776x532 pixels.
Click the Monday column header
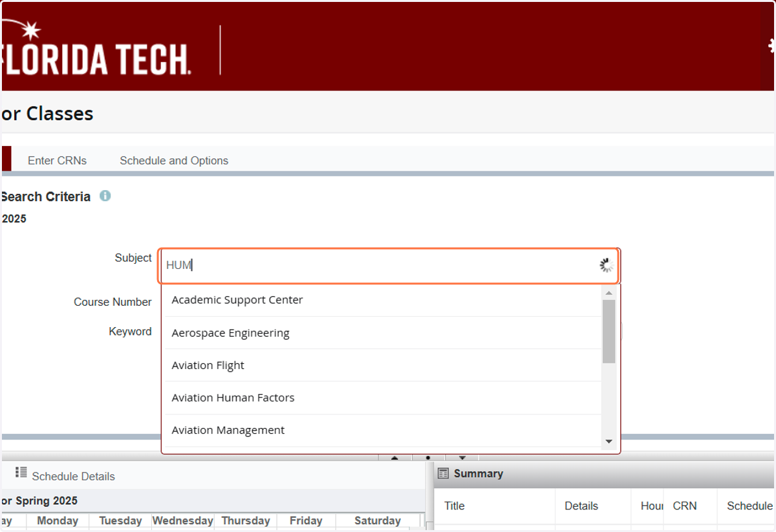(58, 520)
